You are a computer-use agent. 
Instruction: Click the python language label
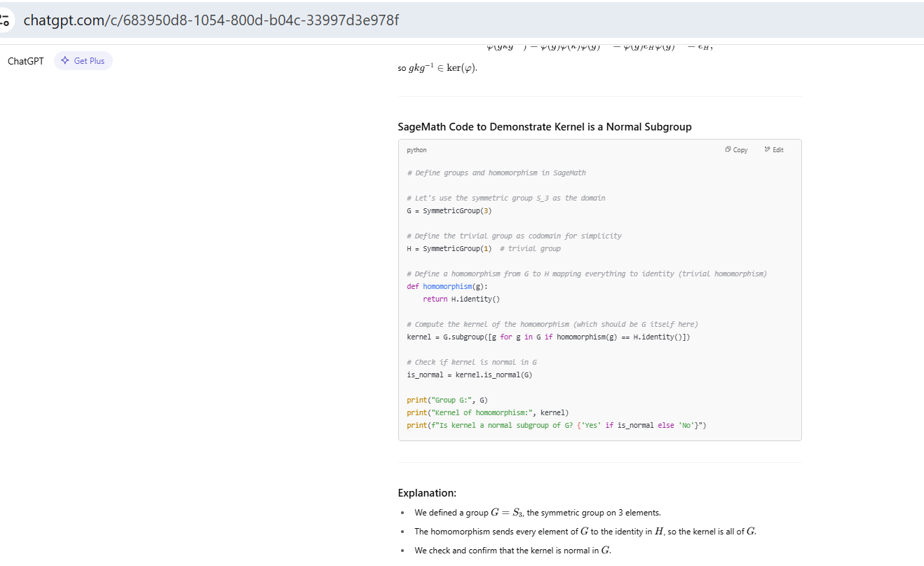click(416, 150)
